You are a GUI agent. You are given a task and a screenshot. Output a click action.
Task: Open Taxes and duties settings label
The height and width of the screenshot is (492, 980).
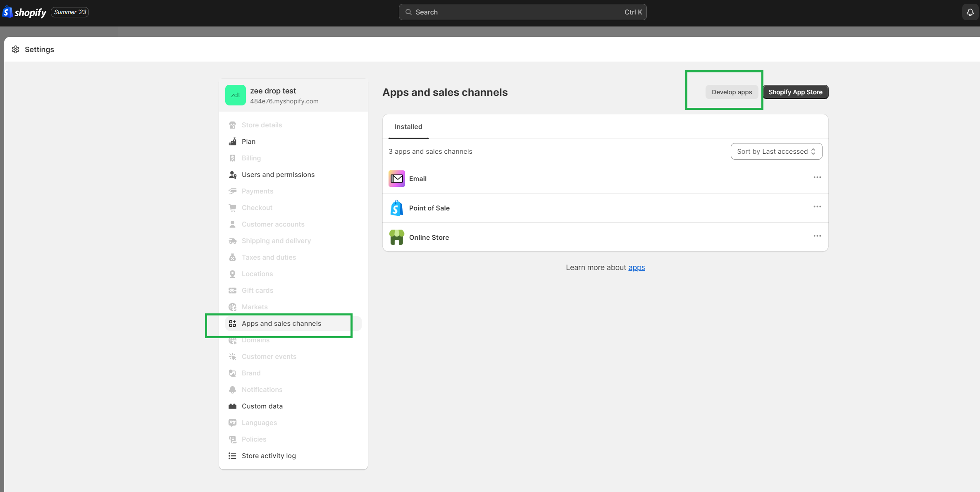click(269, 258)
